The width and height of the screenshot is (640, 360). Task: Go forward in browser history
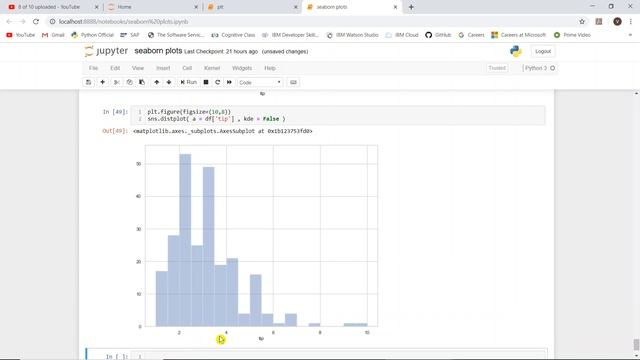[x=22, y=22]
